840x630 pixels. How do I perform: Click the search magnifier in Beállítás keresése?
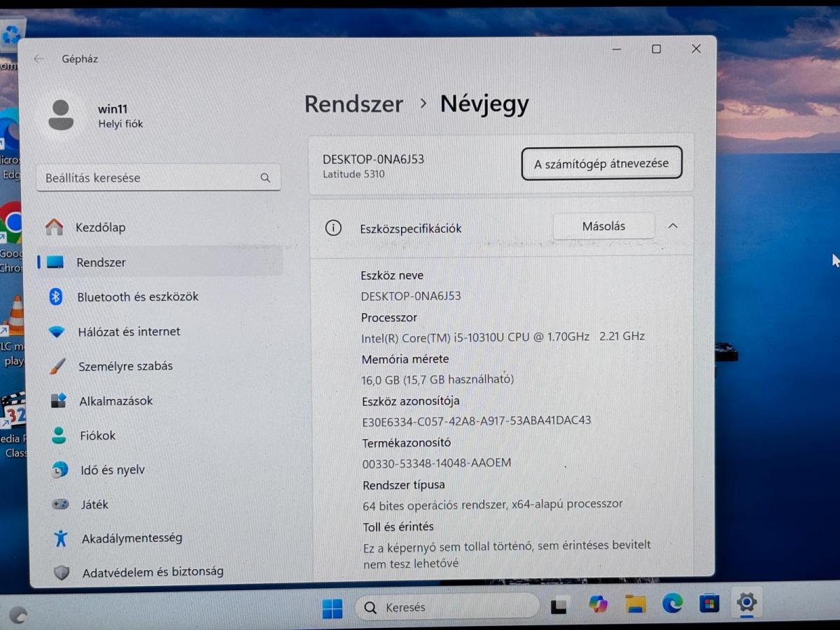(x=265, y=178)
